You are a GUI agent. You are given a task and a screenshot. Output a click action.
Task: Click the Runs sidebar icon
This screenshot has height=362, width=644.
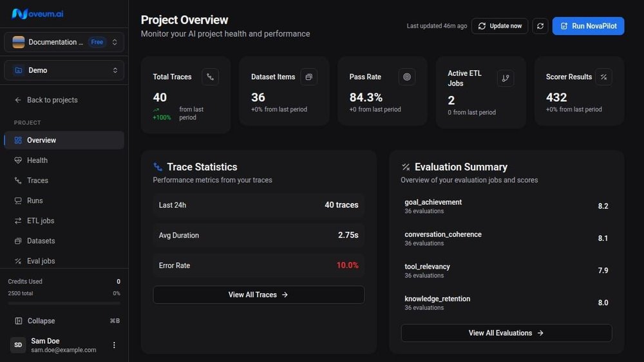(18, 200)
